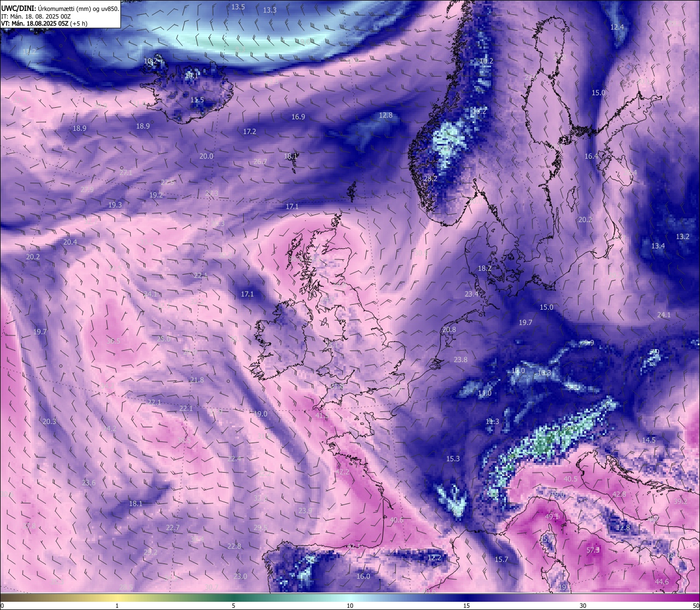The image size is (700, 610).
Task: Click the 13.5 value at the top
Action: click(x=238, y=7)
